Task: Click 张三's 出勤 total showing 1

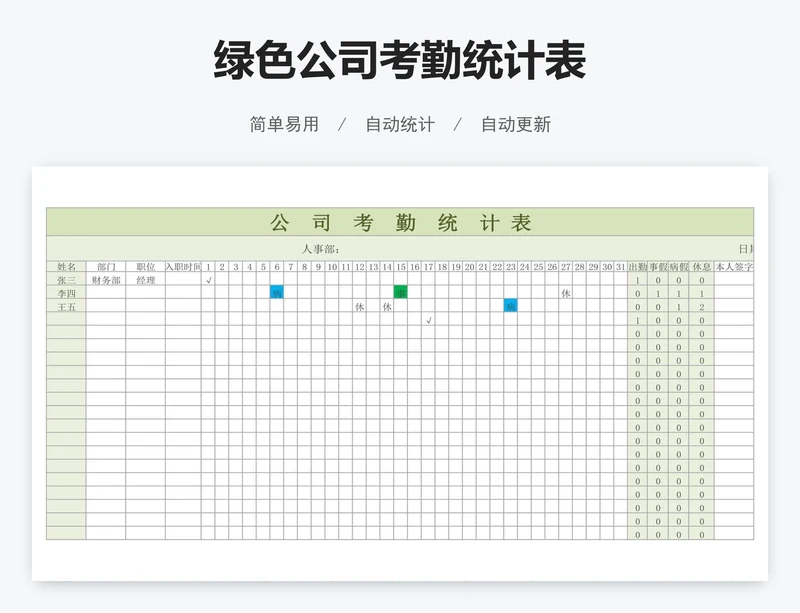Action: coord(637,280)
